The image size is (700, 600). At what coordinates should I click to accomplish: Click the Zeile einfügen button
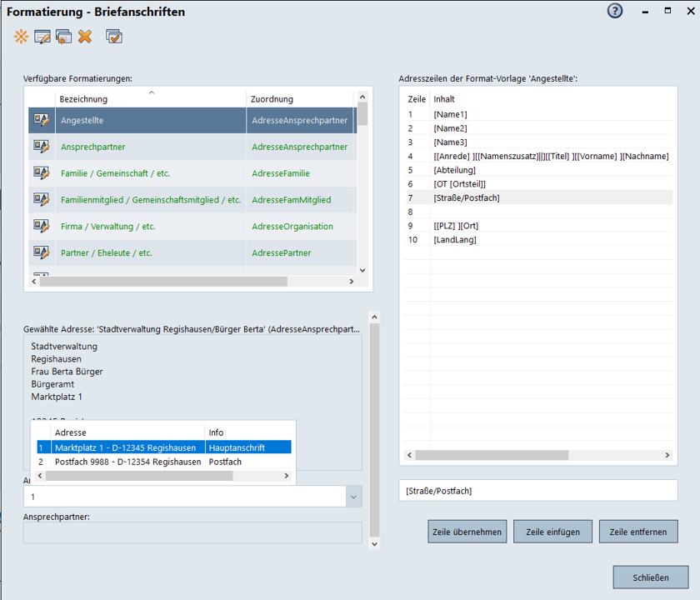point(553,532)
